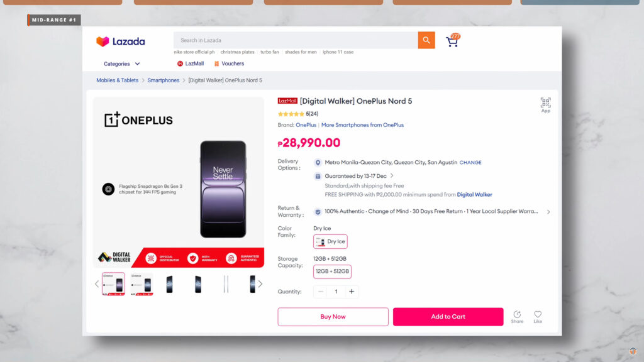Click the CHANGE delivery location link

point(470,162)
